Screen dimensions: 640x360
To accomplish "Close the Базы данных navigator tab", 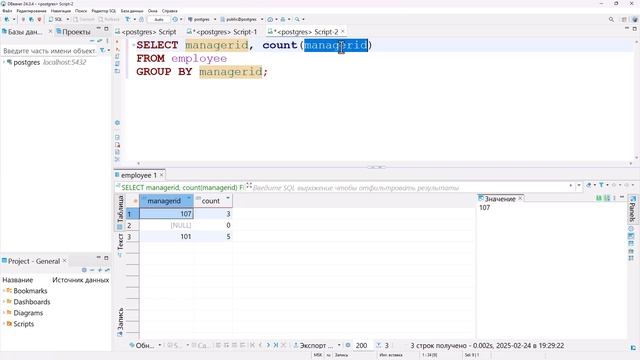I will [50, 31].
